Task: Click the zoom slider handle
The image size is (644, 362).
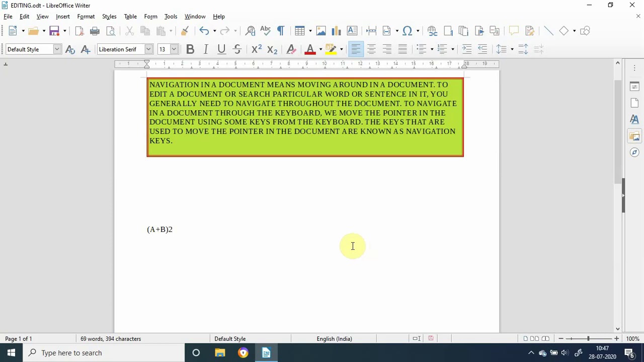Action: click(588, 339)
